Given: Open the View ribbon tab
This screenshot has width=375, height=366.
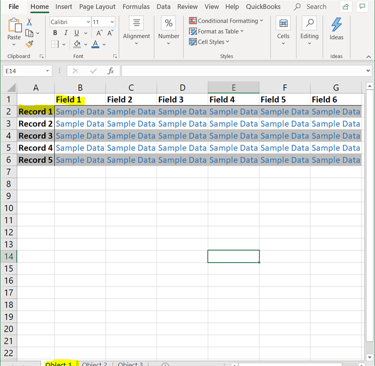Looking at the screenshot, I should (212, 6).
